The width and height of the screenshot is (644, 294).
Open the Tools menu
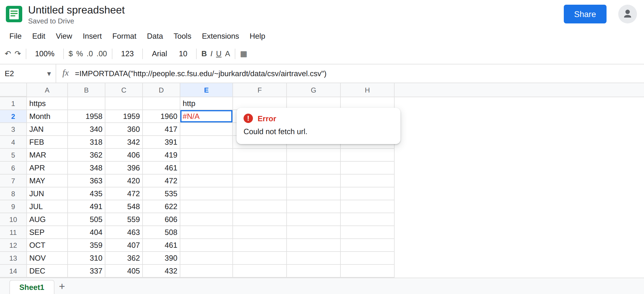click(182, 36)
